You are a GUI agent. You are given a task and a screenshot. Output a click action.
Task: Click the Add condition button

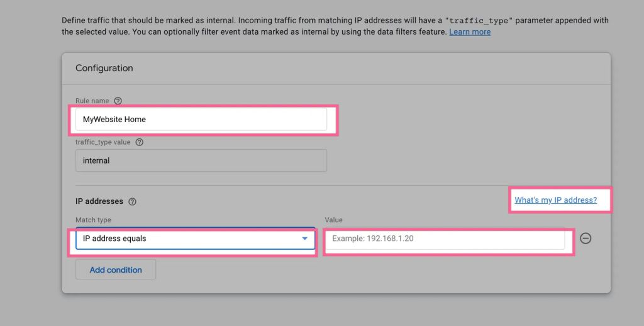point(116,270)
